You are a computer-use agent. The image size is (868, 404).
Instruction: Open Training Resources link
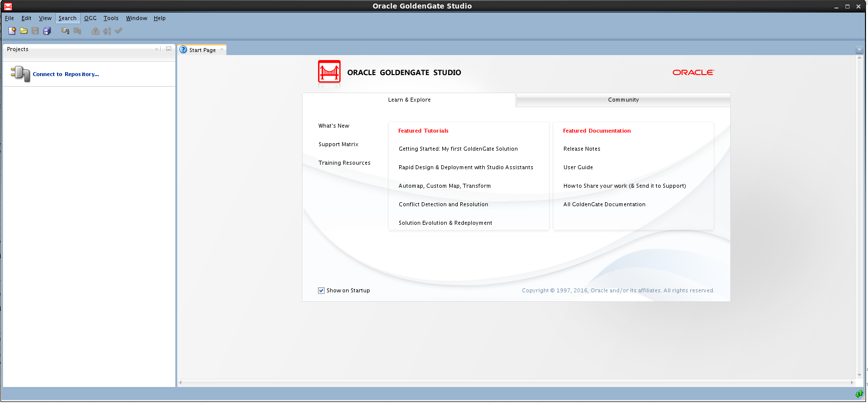pos(345,163)
